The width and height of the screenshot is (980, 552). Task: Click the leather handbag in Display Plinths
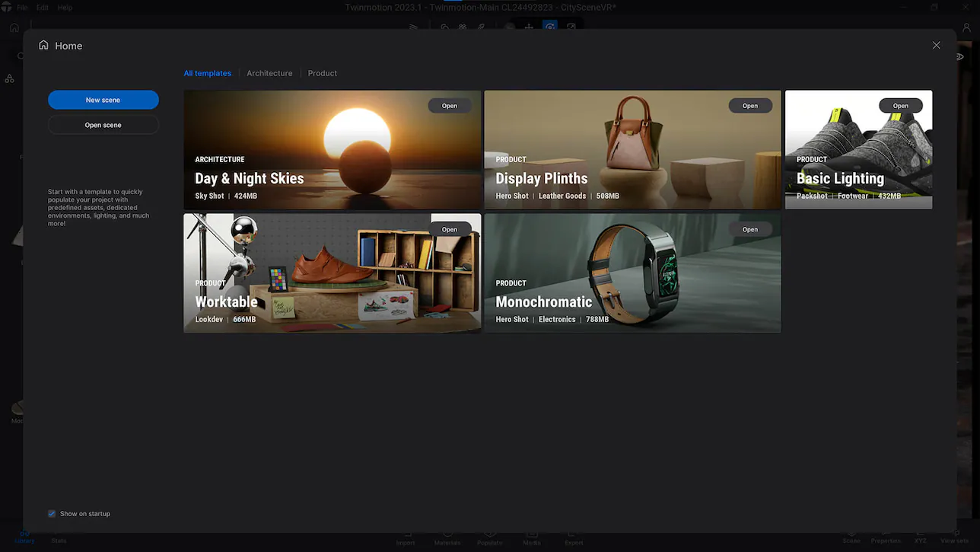click(627, 135)
